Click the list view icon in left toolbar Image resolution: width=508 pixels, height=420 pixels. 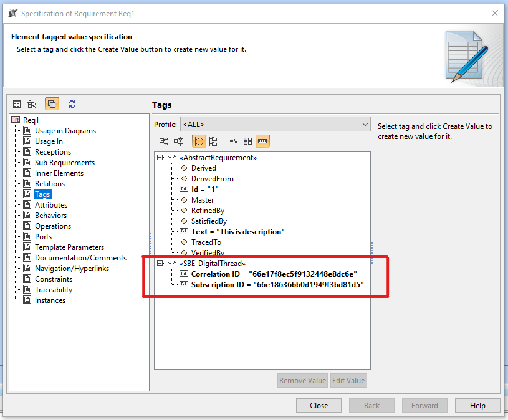[x=17, y=104]
